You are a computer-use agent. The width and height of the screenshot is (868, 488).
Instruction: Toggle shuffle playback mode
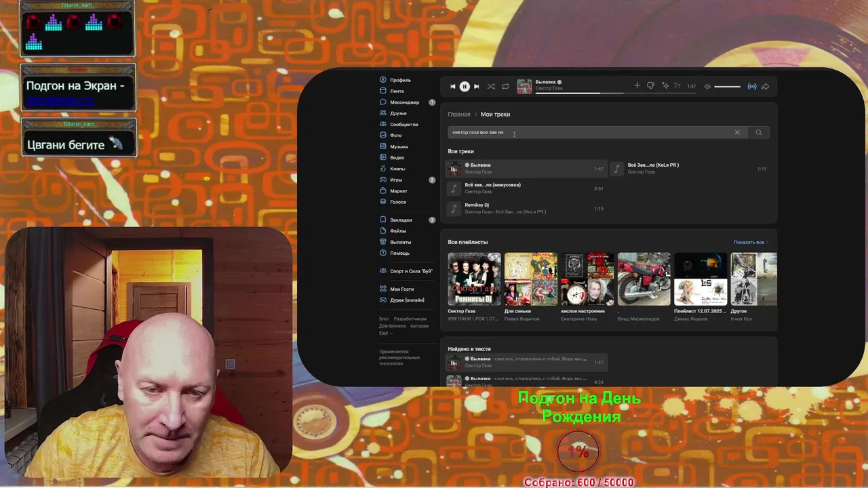coord(491,86)
